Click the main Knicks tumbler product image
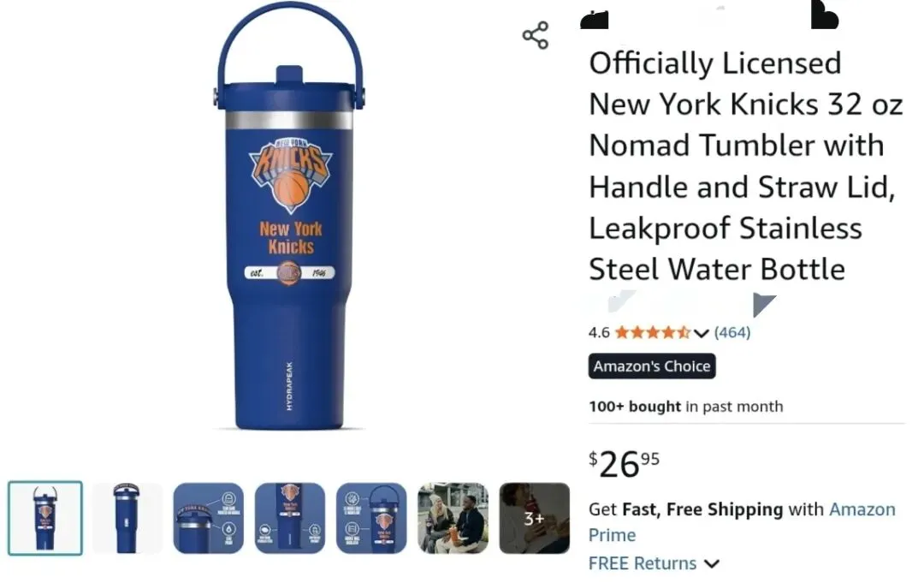 pyautogui.click(x=290, y=217)
